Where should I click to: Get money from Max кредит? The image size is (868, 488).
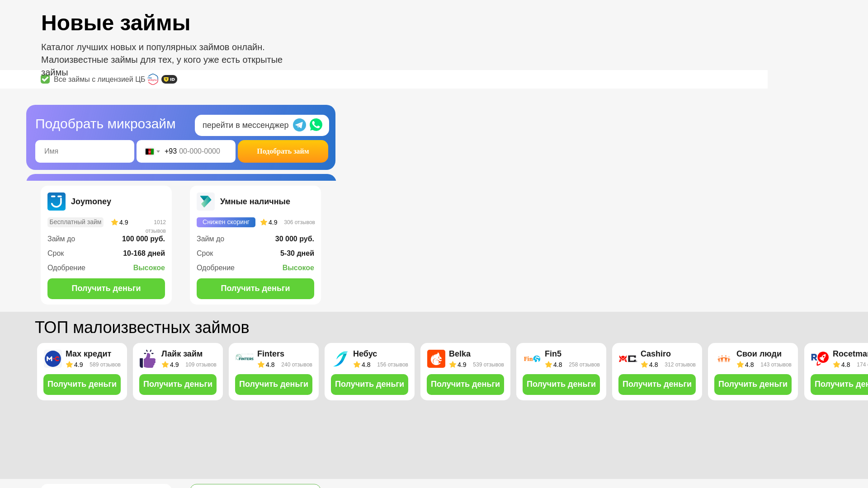click(x=82, y=385)
